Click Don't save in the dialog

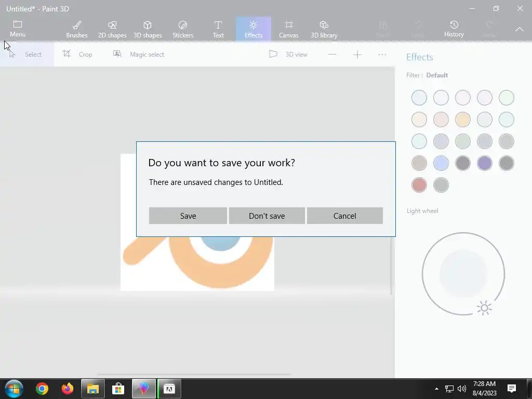(267, 216)
